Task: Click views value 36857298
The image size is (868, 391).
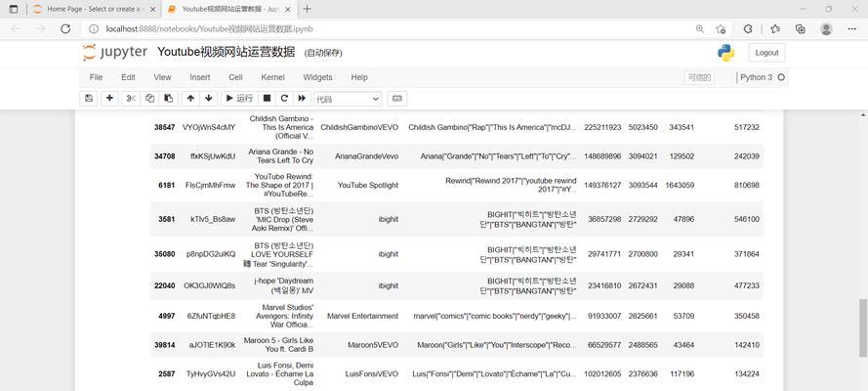Action: 604,219
